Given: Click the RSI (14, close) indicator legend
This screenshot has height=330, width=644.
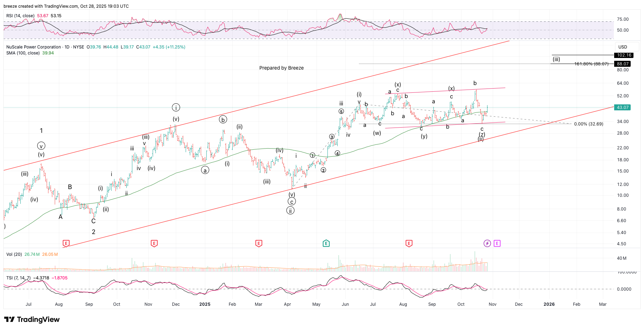Looking at the screenshot, I should 20,16.
